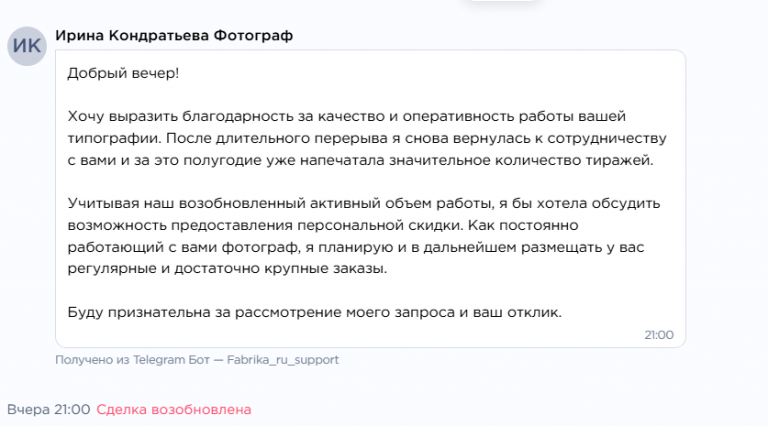The width and height of the screenshot is (768, 426).
Task: Open the Fabrika_ru_support bot link
Action: click(x=283, y=360)
